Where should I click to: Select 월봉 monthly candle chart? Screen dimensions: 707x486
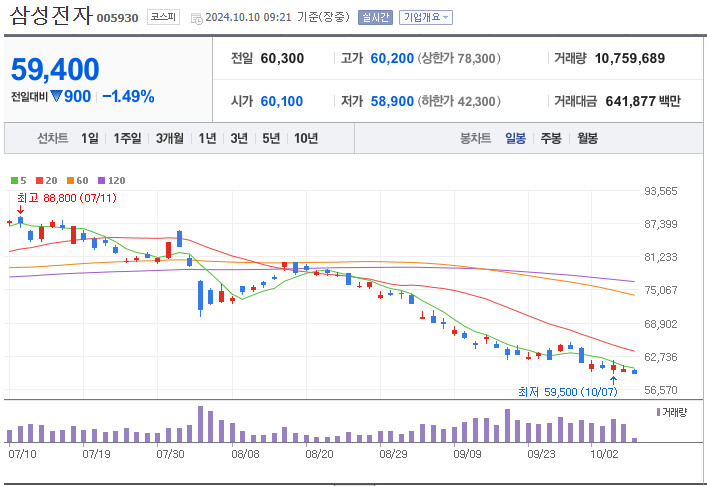(x=587, y=139)
